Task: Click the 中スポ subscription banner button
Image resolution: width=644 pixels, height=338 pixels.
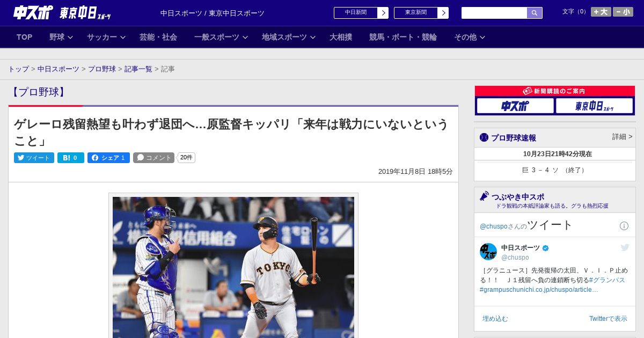Action: click(x=515, y=106)
